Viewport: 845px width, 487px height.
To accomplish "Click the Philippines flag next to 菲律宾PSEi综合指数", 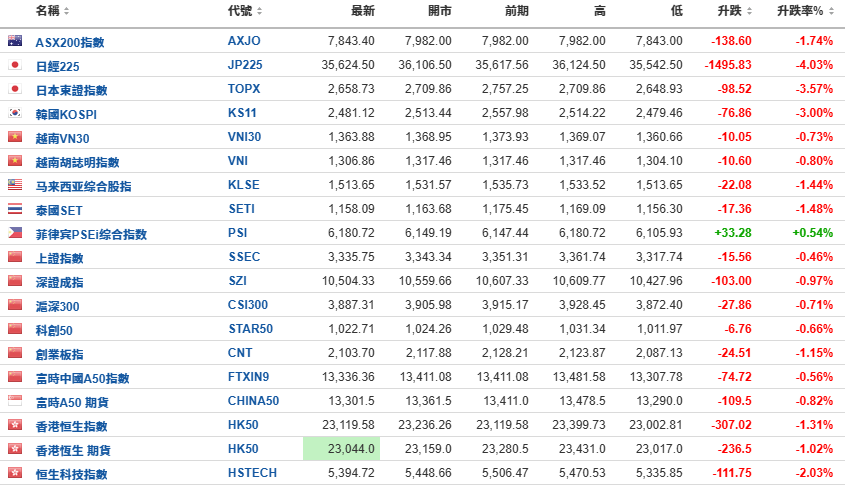I will pos(14,233).
